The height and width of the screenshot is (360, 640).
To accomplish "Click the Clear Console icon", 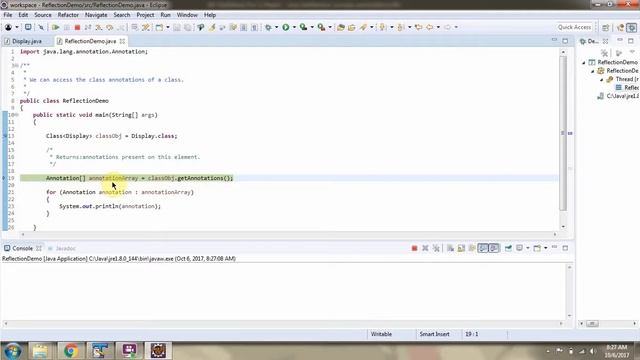I will [450, 248].
